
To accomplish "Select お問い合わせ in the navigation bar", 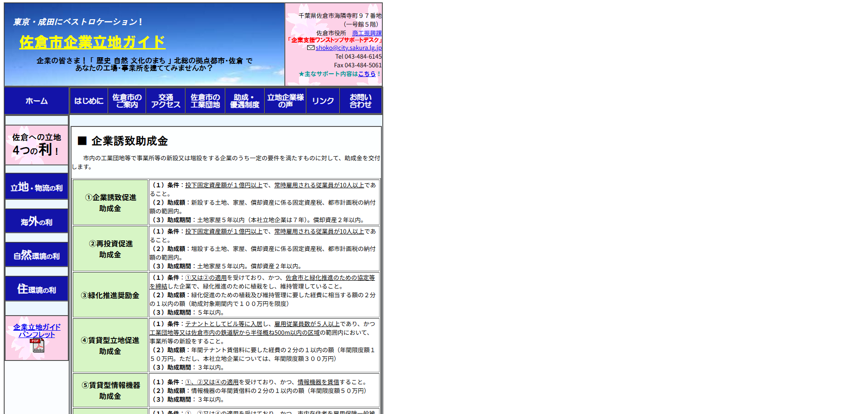I will [361, 101].
